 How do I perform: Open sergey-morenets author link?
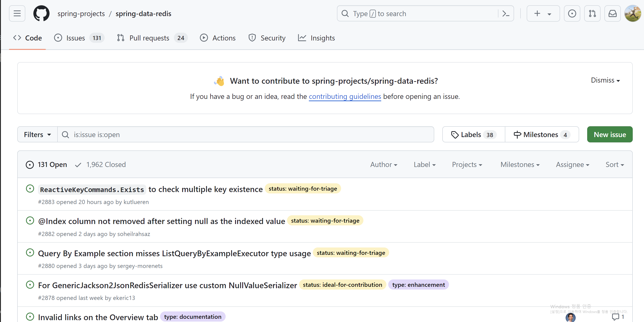tap(140, 266)
